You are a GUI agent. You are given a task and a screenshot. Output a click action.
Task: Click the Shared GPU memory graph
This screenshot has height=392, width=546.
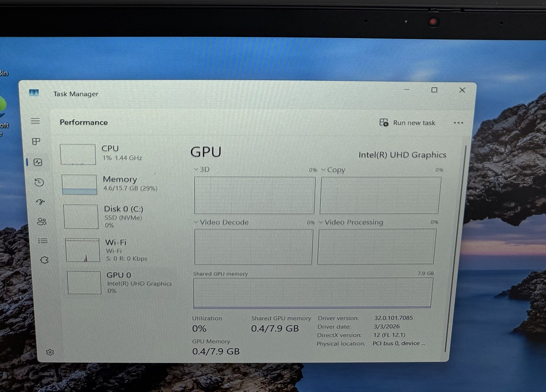click(313, 293)
